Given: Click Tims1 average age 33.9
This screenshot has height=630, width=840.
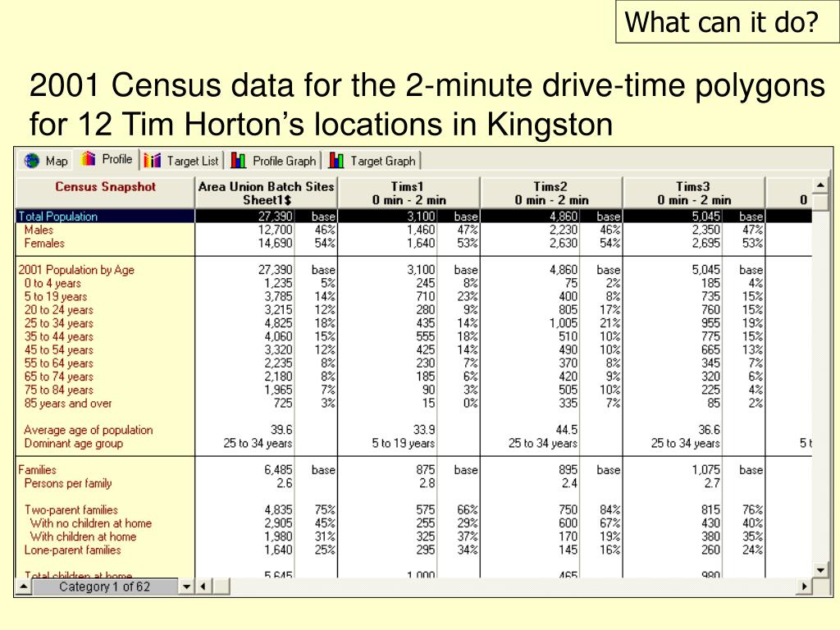Looking at the screenshot, I should (x=424, y=430).
